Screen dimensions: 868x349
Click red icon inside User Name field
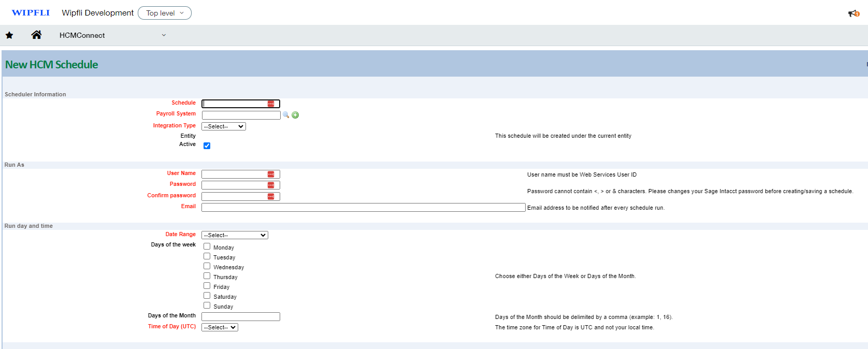point(271,174)
